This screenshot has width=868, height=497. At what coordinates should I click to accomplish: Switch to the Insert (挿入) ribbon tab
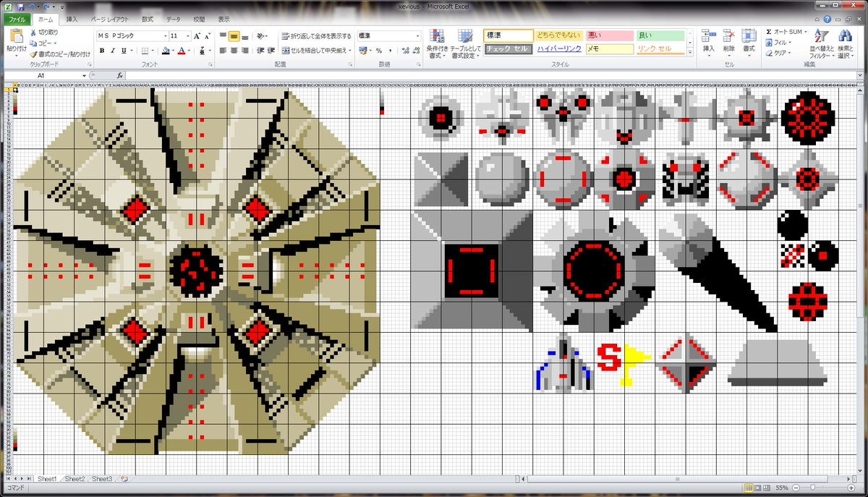point(72,20)
